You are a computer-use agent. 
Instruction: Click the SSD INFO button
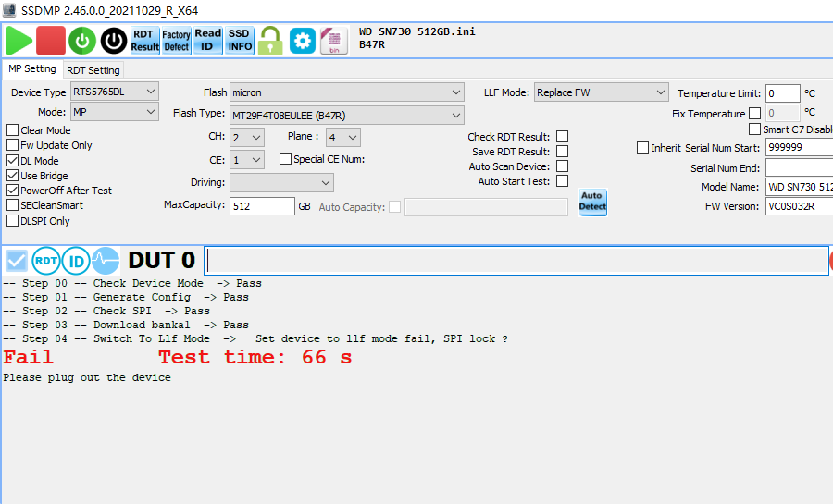coord(240,41)
